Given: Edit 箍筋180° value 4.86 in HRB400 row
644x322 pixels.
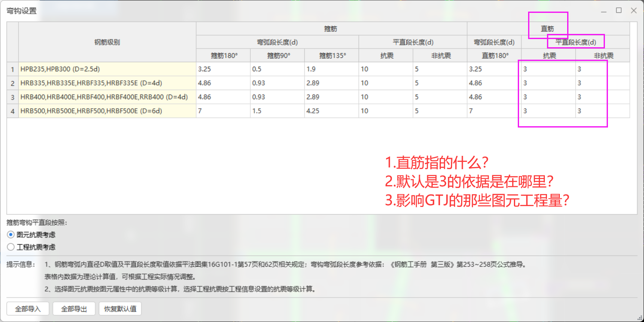Looking at the screenshot, I should 223,97.
